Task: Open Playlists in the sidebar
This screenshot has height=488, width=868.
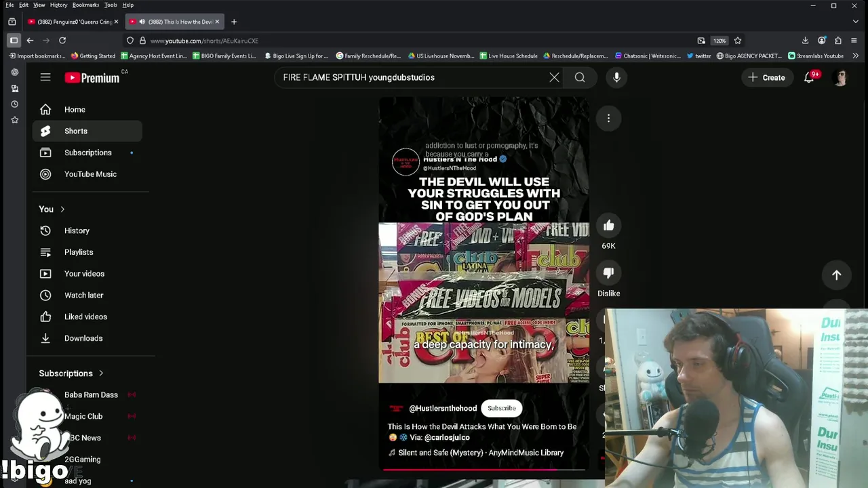Action: (87, 252)
